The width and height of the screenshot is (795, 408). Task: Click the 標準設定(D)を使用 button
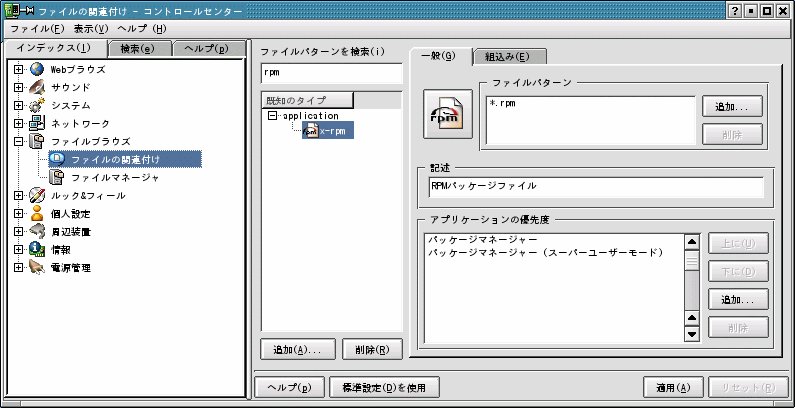click(384, 388)
